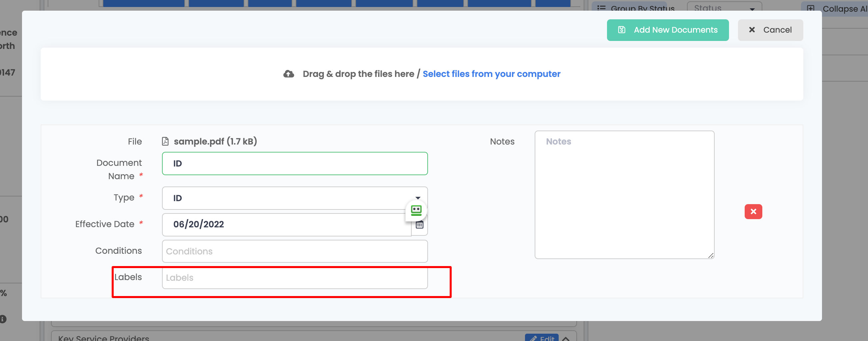
Task: Click into the Conditions field
Action: [x=295, y=251]
